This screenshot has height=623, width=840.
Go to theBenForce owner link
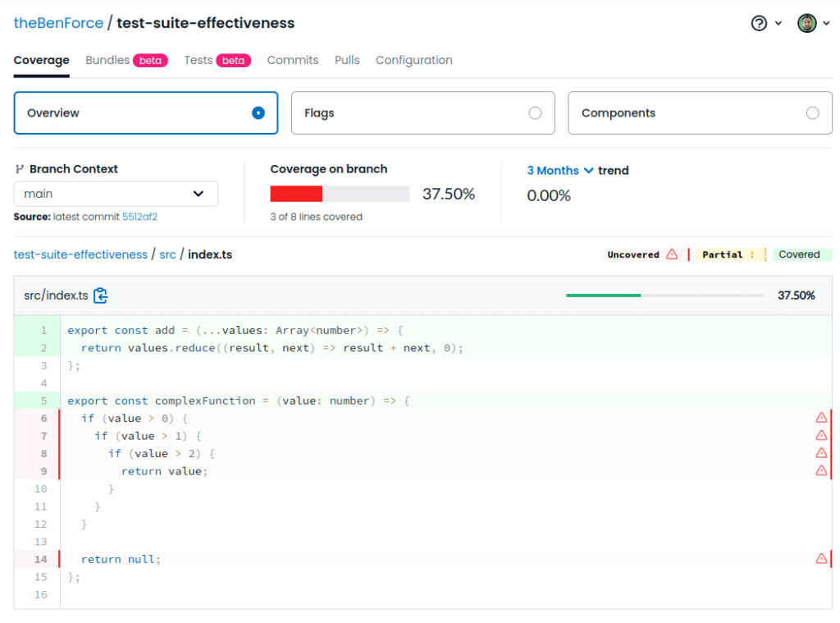pos(58,23)
